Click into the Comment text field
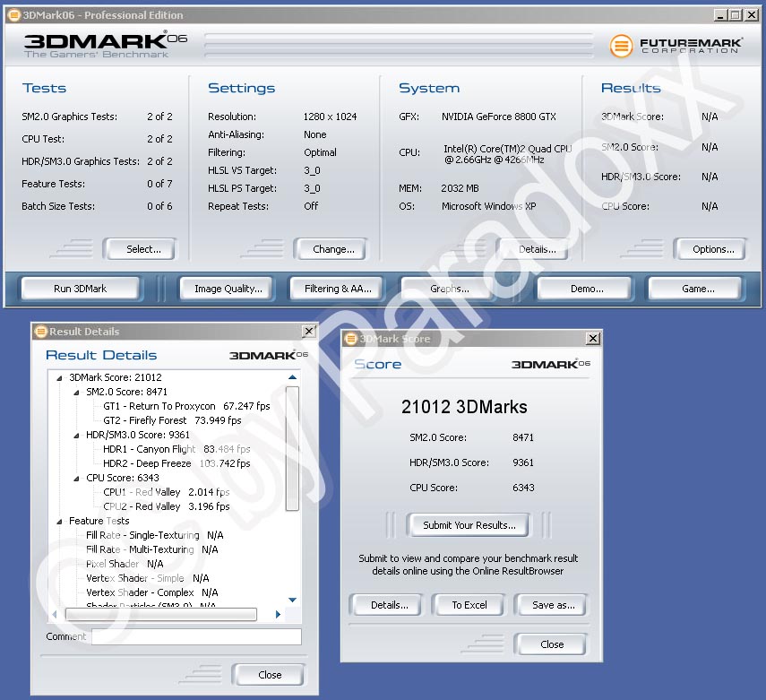766x700 pixels. pyautogui.click(x=195, y=636)
